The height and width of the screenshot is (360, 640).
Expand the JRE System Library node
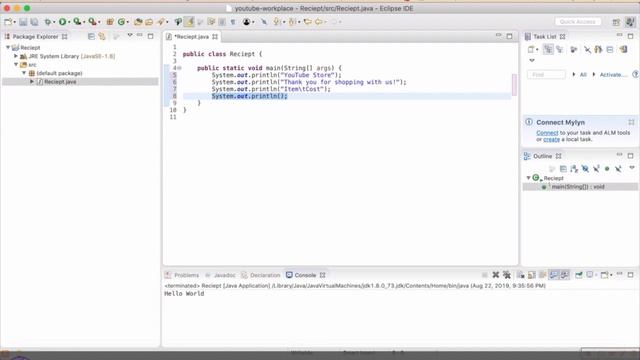click(x=16, y=56)
